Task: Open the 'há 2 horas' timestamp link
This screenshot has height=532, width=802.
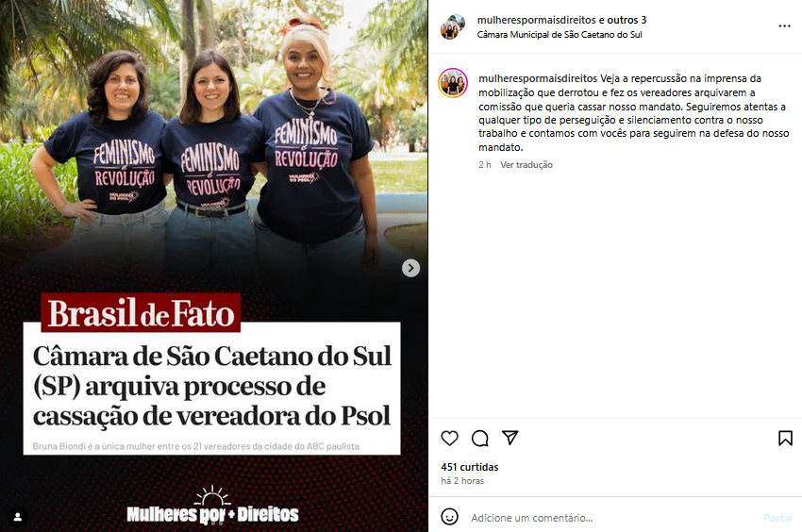Action: coord(462,481)
